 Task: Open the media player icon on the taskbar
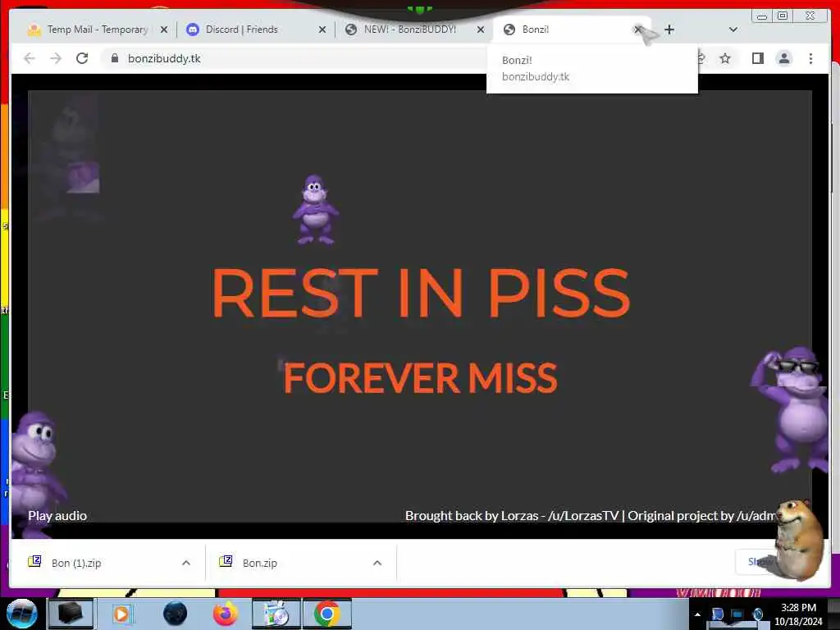(121, 614)
